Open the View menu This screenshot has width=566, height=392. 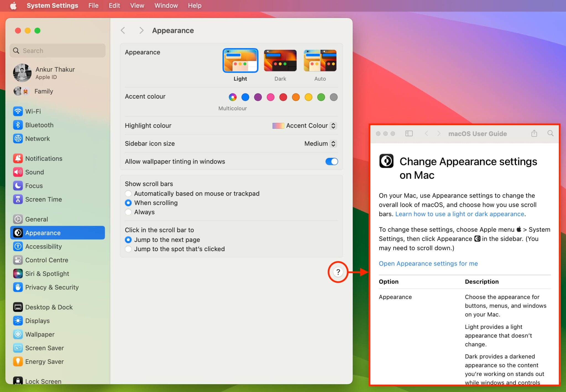coord(137,6)
